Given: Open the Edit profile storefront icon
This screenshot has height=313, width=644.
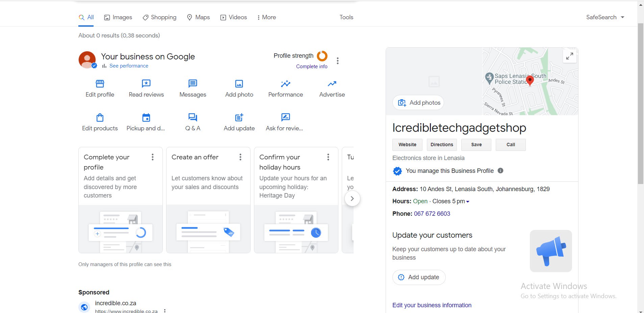Looking at the screenshot, I should 100,83.
